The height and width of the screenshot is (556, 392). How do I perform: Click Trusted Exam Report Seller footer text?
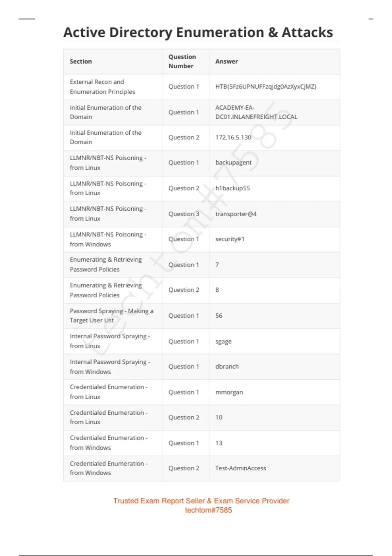pos(201,501)
